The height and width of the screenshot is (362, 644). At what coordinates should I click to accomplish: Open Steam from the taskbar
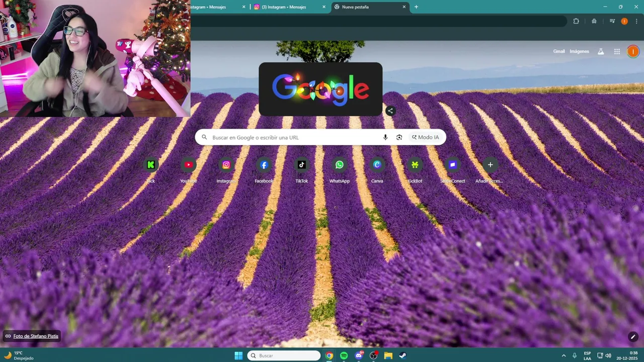click(403, 355)
